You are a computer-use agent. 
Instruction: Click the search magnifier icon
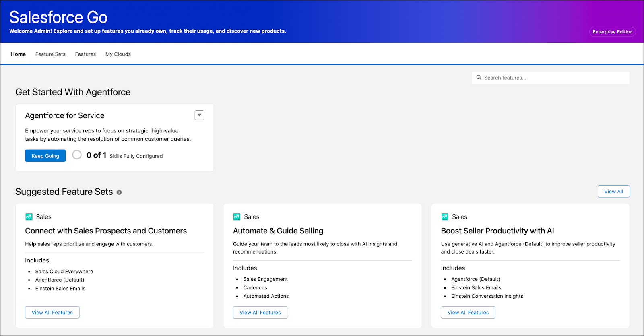pos(479,78)
